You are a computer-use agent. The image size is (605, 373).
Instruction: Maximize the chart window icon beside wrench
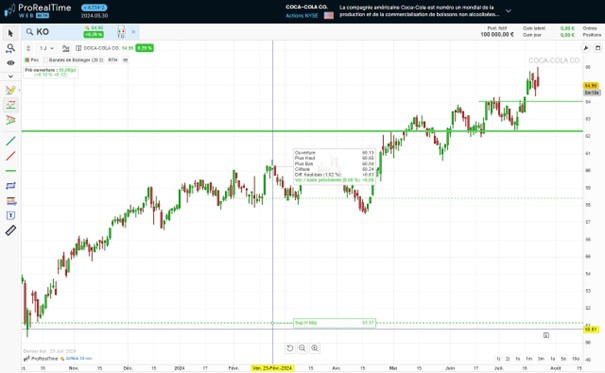(x=598, y=48)
